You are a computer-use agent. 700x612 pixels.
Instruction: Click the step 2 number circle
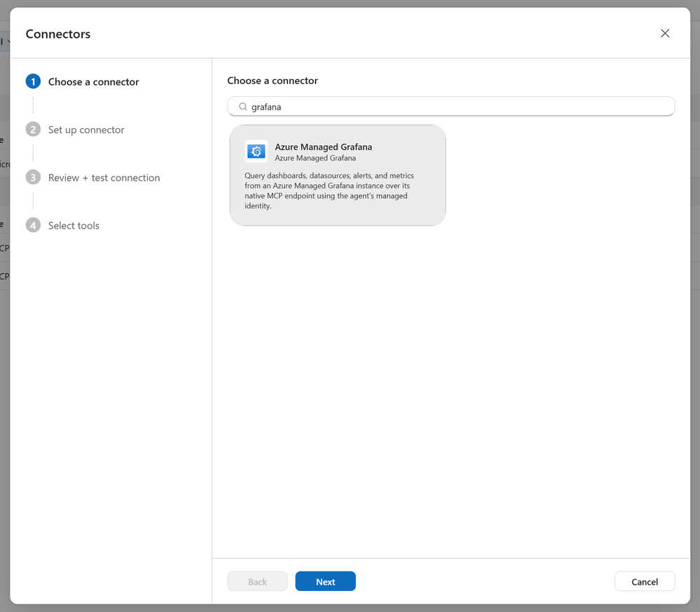pos(33,129)
